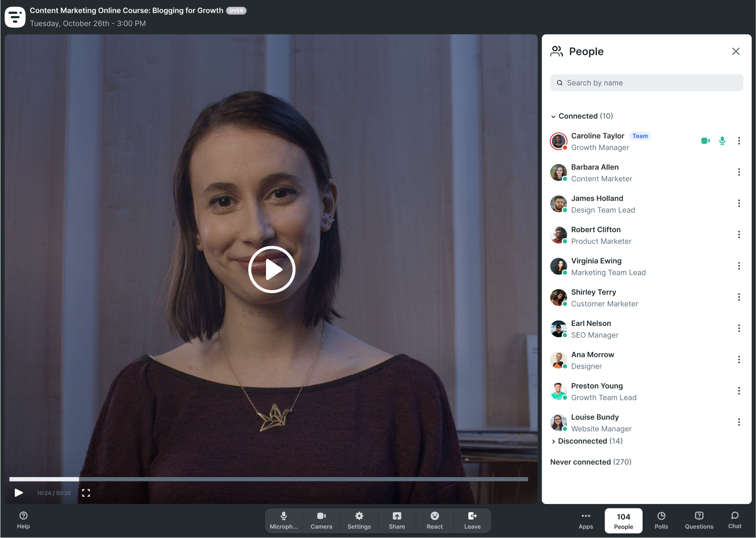This screenshot has width=756, height=538.
Task: Click the small play button below the video
Action: (x=18, y=493)
